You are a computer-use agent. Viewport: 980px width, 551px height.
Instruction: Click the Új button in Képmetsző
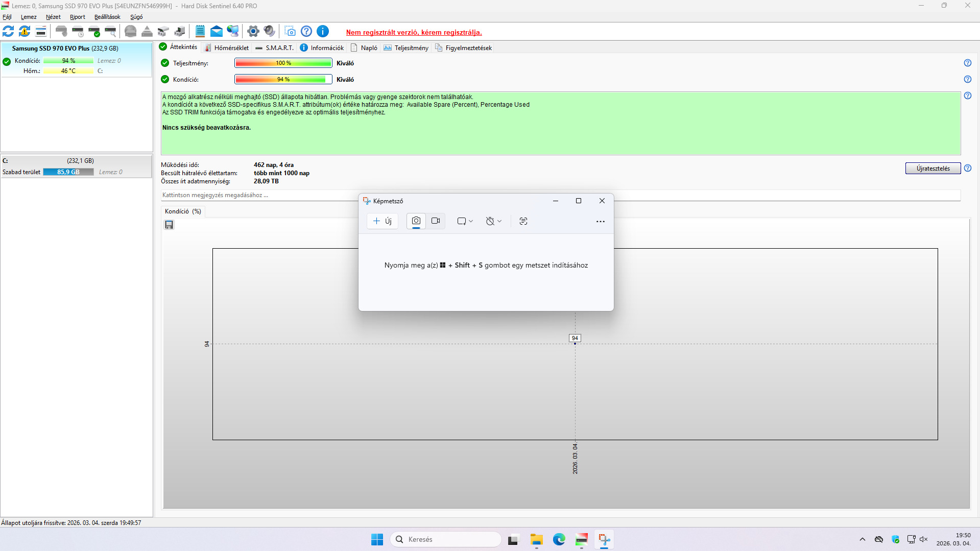(383, 221)
